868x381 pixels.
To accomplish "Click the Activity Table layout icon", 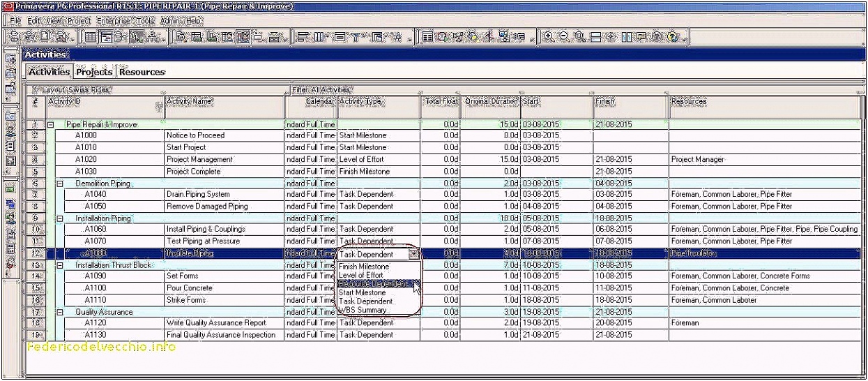I will point(91,36).
